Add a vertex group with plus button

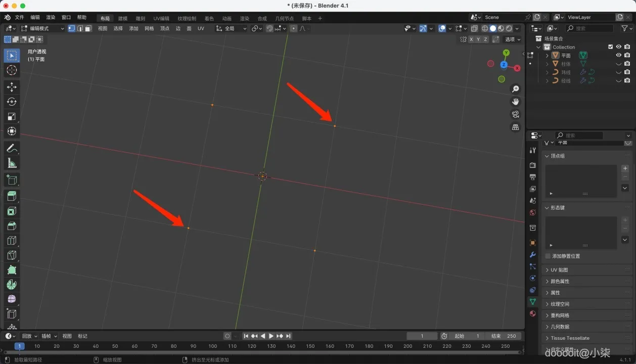625,168
